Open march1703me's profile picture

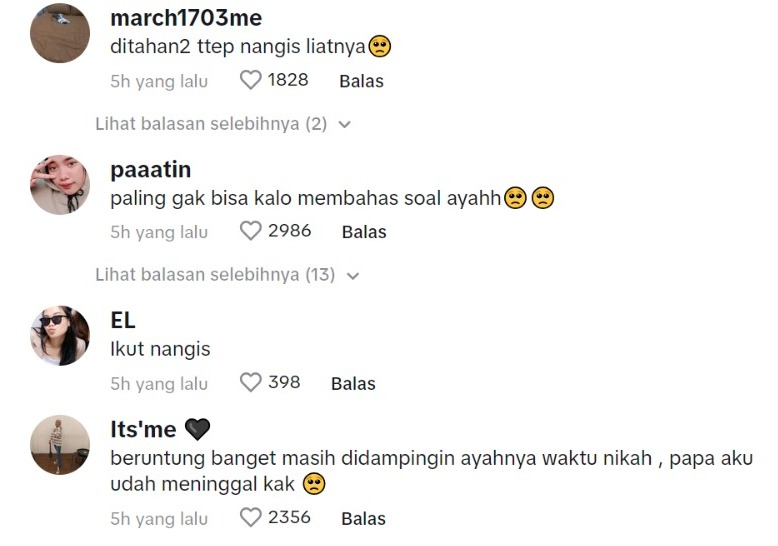(x=60, y=34)
